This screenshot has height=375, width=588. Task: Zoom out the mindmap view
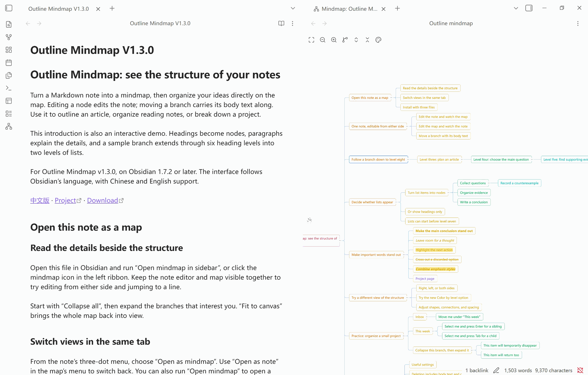click(322, 40)
